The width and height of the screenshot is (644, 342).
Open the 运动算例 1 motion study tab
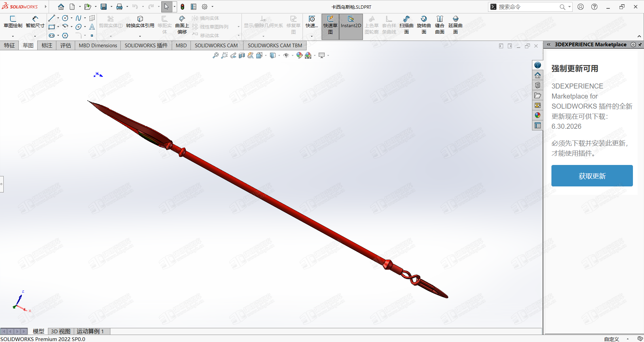(x=90, y=331)
